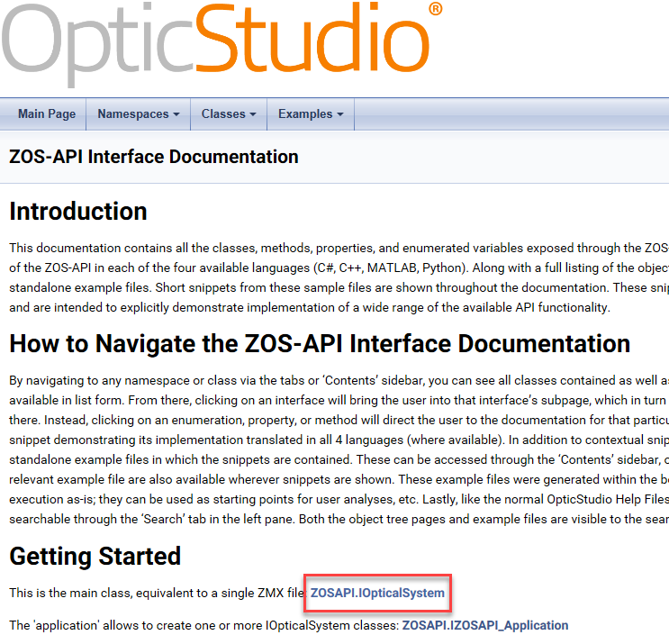Screen dimensions: 669x644
Task: Click the 'Introduction' heading
Action: 78,211
